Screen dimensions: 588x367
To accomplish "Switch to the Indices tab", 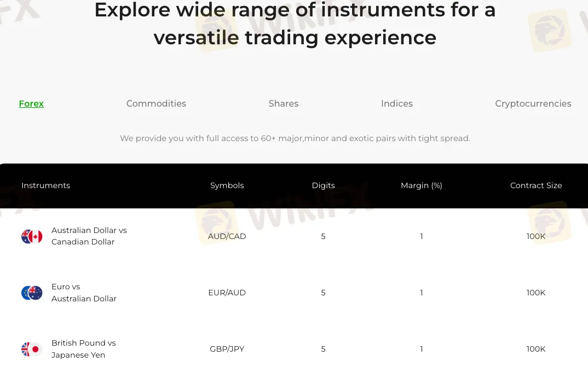I will [x=397, y=103].
